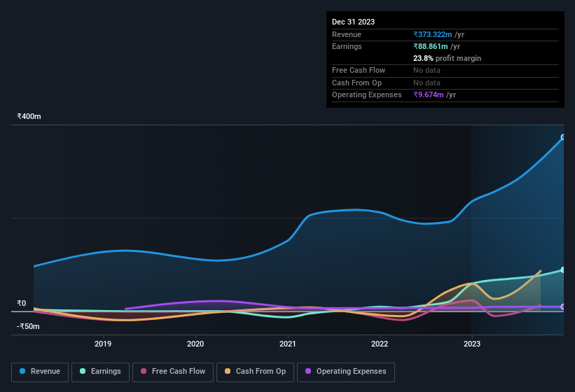Click the Cash From Op tooltip row label
Screen dimensions: 575x392
[x=356, y=83]
